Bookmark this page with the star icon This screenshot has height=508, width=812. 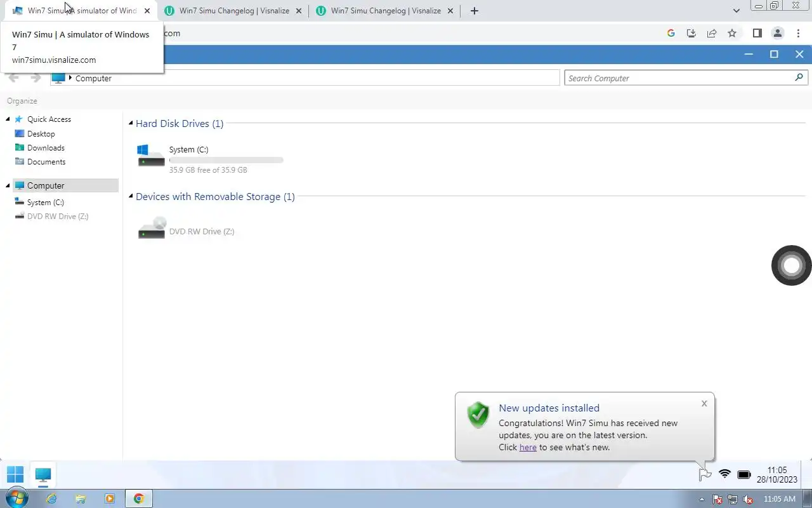click(x=732, y=33)
